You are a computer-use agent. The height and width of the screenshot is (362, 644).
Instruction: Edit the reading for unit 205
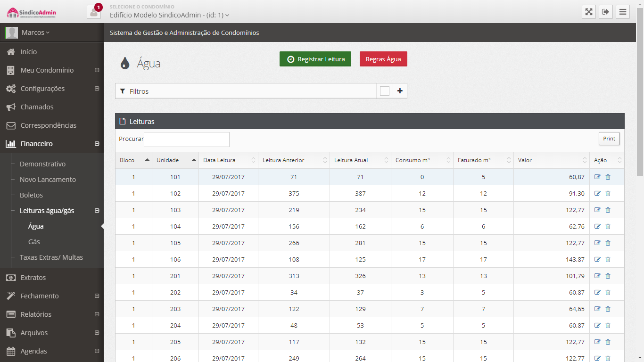click(597, 342)
